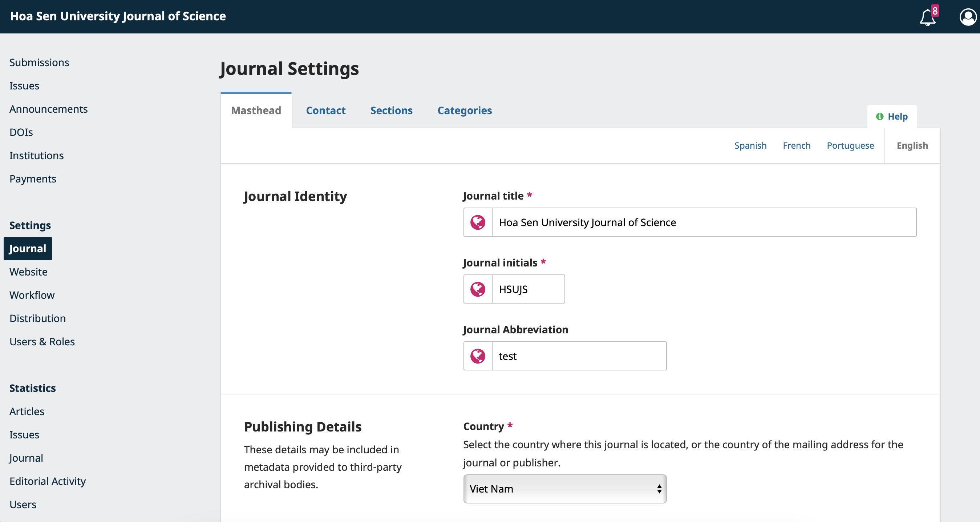The image size is (980, 522).
Task: Click into the Journal title text field
Action: (704, 222)
